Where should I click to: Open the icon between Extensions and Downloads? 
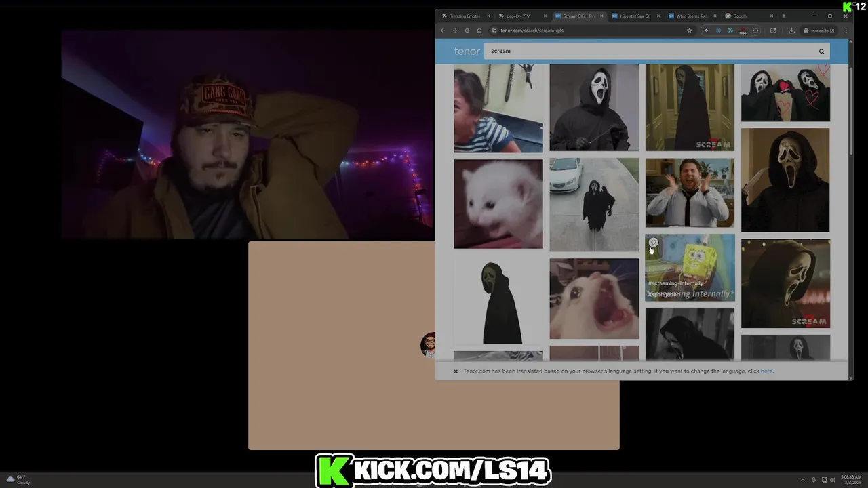point(774,30)
